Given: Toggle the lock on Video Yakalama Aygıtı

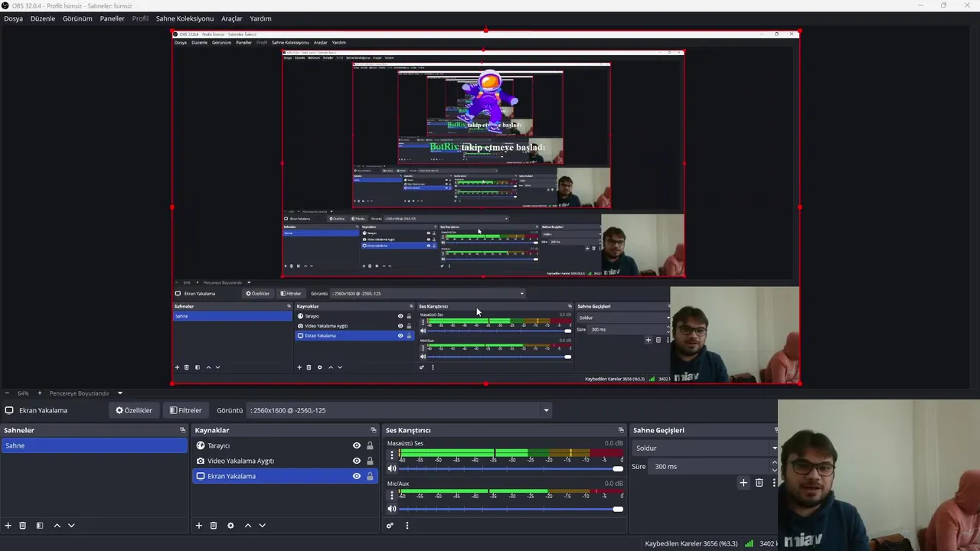Looking at the screenshot, I should tap(370, 461).
